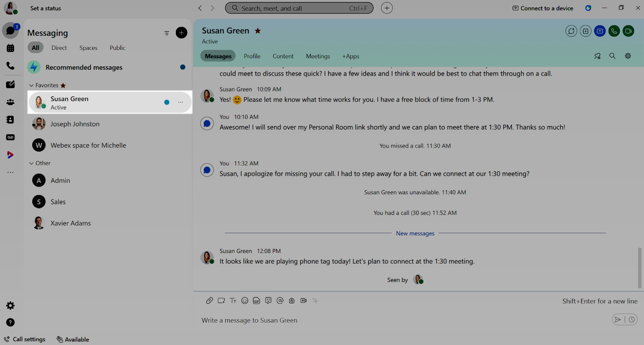Schedule a meeting with Susan Green
Screen dimensions: 644x345
[x=586, y=31]
